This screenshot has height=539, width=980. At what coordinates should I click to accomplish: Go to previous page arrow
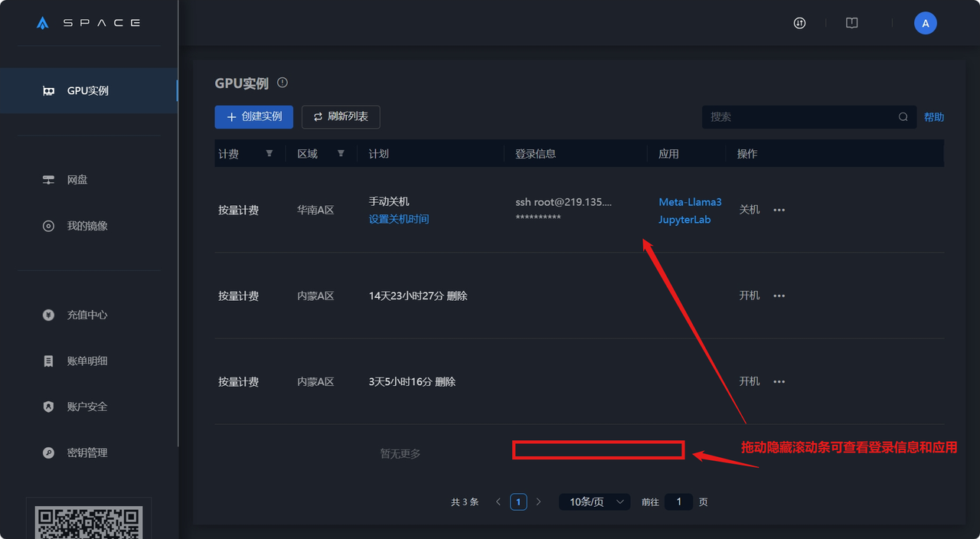coord(498,502)
